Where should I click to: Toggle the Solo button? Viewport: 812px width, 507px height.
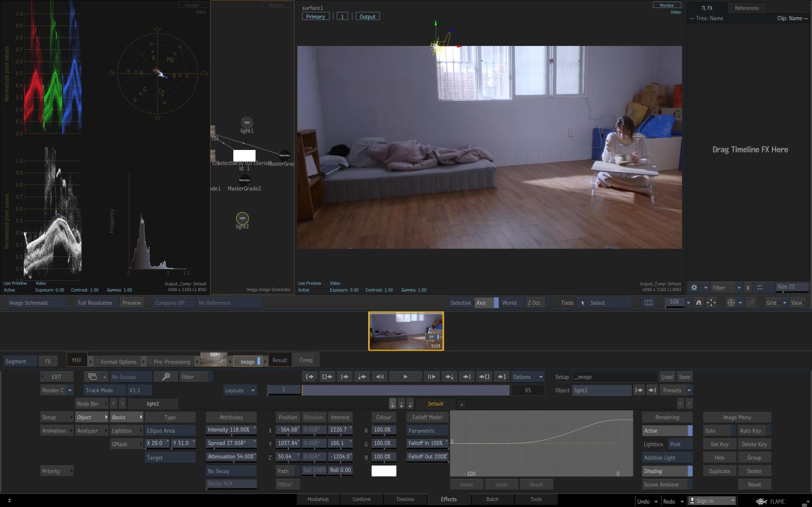(x=719, y=431)
